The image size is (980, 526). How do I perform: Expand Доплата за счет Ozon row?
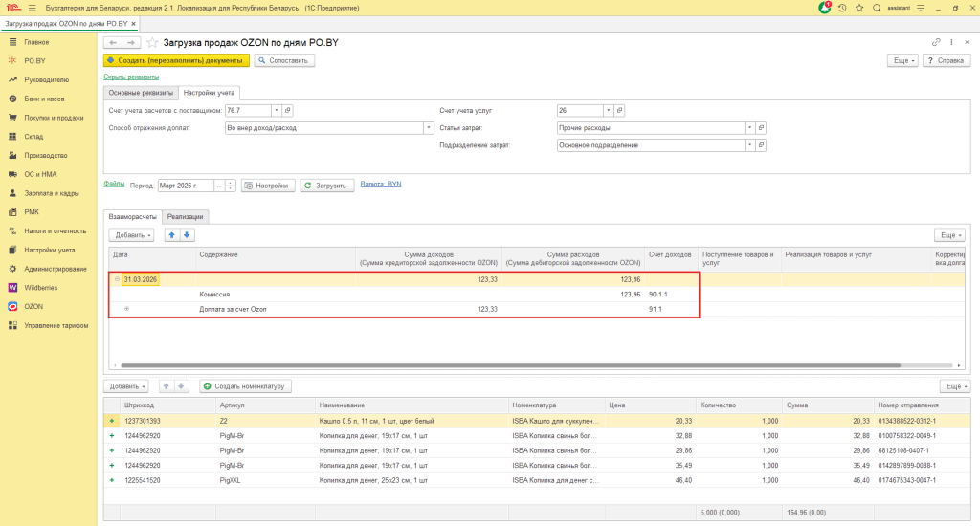[127, 309]
